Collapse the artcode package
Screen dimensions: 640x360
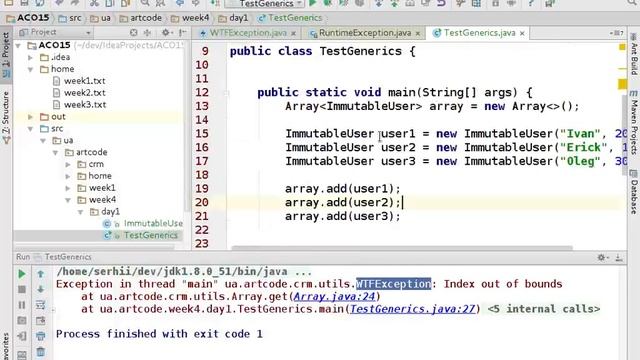point(56,152)
